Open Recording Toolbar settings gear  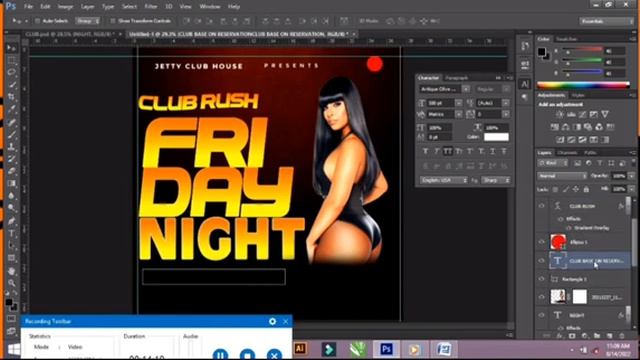tap(272, 322)
